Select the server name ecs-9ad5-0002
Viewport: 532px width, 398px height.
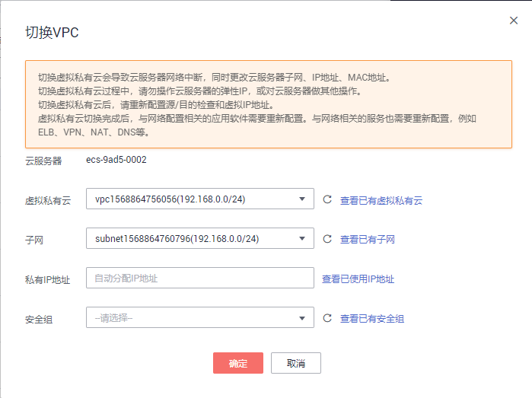(x=116, y=160)
